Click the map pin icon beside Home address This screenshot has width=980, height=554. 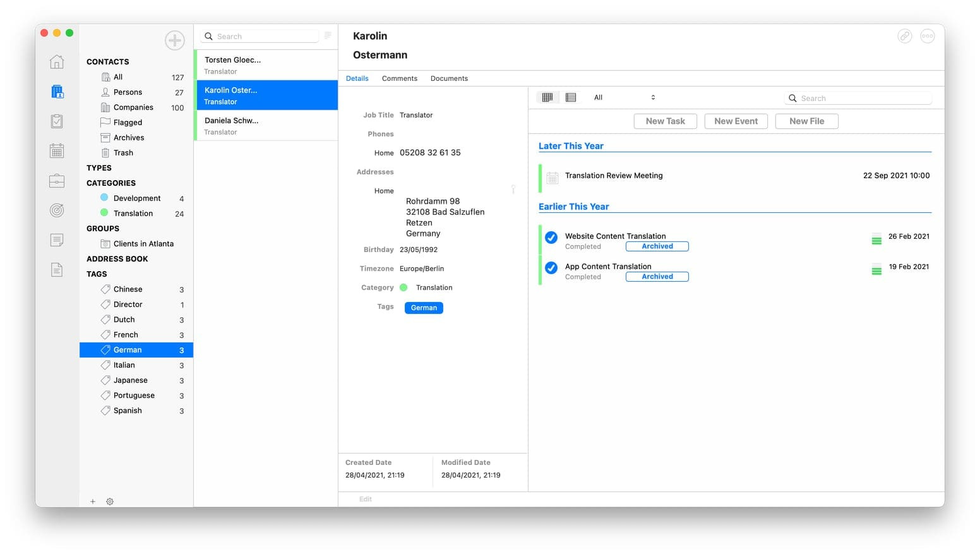click(x=513, y=190)
